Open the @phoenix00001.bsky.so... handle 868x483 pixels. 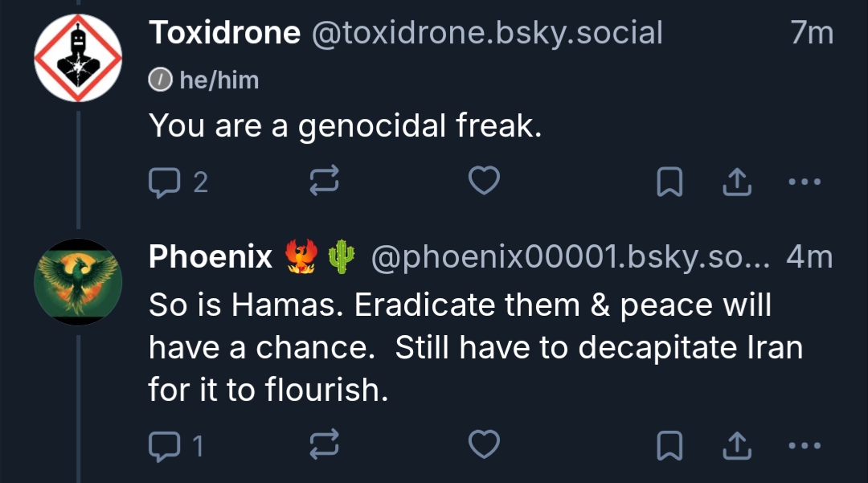pos(570,257)
